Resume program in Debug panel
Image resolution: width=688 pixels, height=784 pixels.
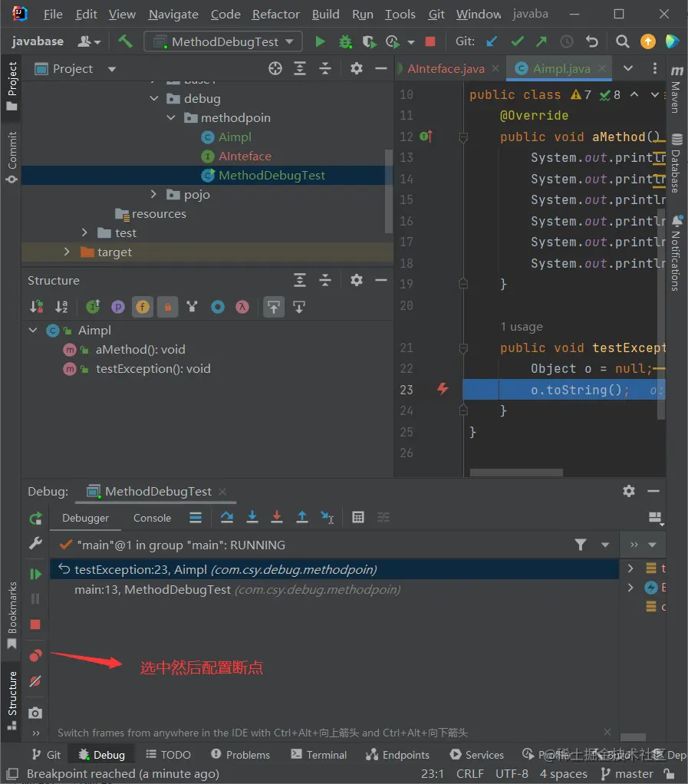(x=35, y=574)
